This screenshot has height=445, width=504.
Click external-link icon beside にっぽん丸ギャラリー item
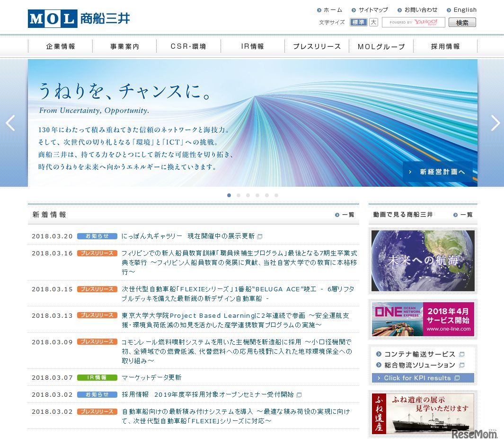tap(260, 236)
